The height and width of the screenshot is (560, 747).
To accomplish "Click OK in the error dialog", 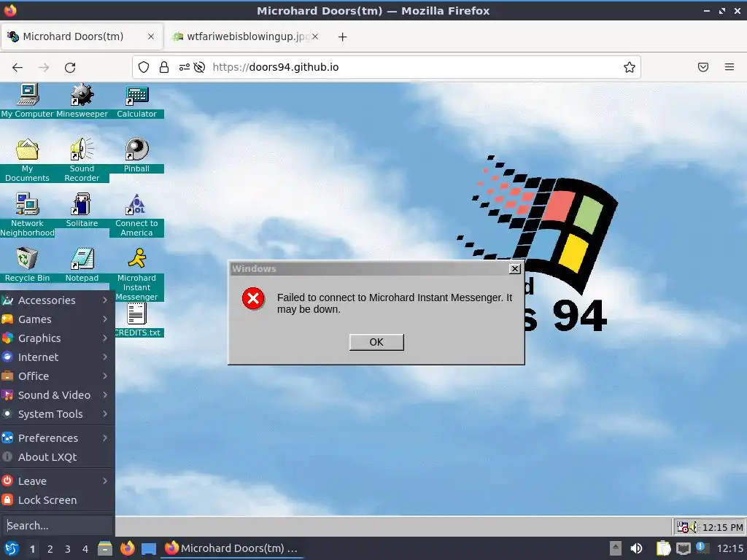I will pos(376,342).
